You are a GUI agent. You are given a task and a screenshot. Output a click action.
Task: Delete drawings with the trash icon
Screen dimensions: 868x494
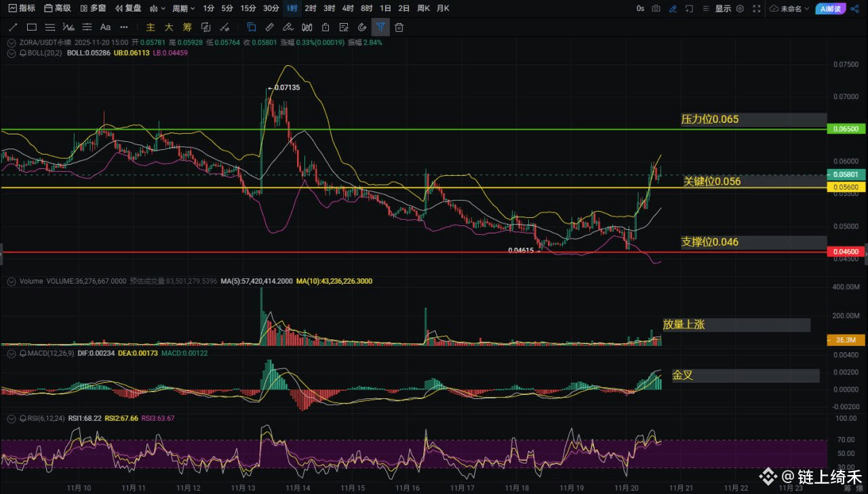click(x=399, y=27)
